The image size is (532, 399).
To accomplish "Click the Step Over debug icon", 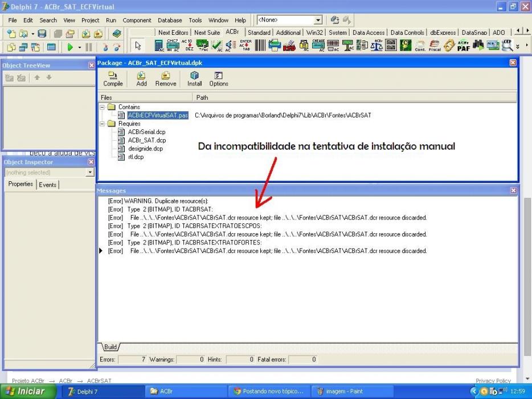I will coord(116,47).
